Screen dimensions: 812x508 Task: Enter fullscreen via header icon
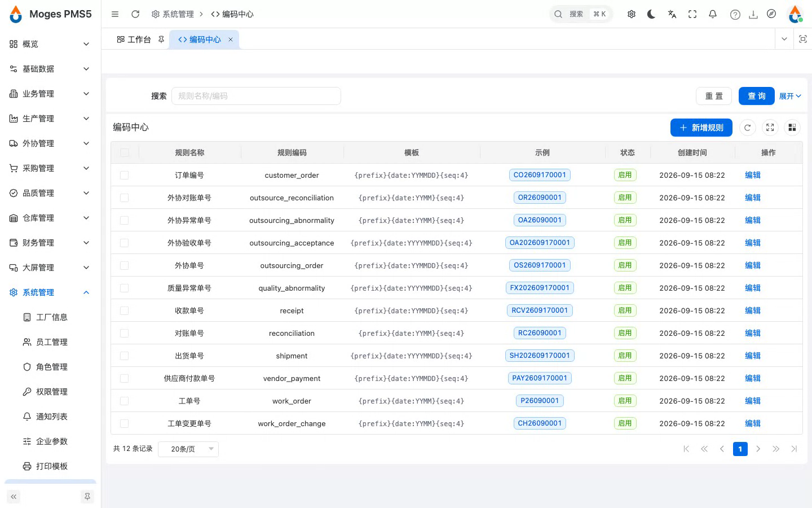[692, 14]
